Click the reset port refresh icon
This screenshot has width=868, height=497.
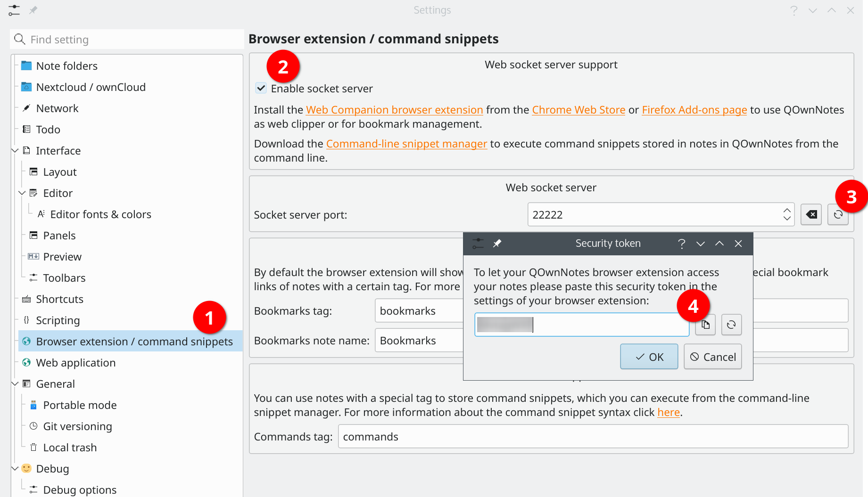click(838, 215)
